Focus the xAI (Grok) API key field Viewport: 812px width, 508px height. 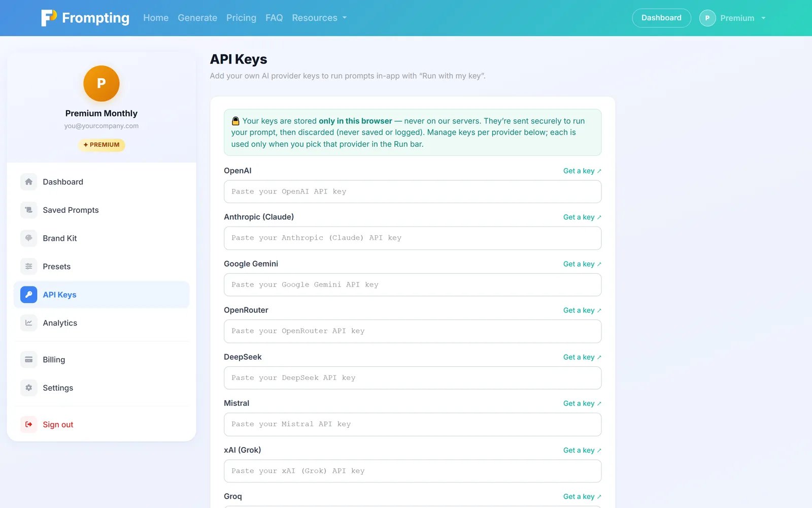tap(413, 471)
